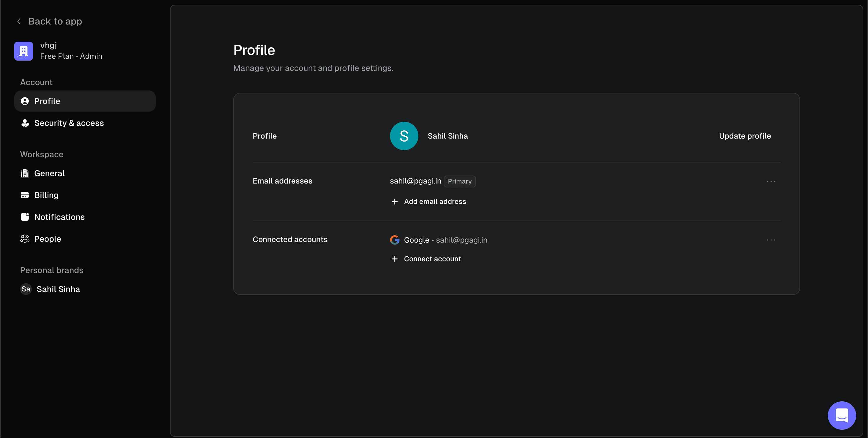The image size is (868, 438).
Task: Go to Security & access settings
Action: [69, 123]
